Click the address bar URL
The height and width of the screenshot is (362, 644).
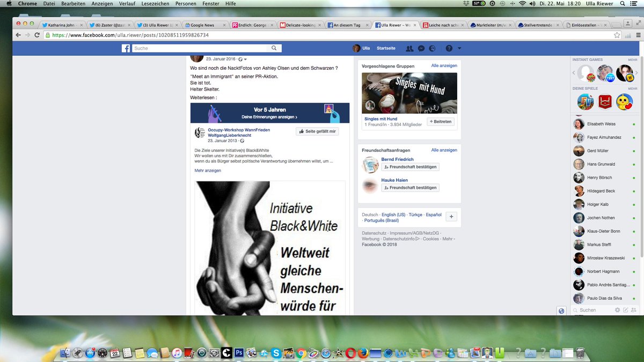pyautogui.click(x=130, y=35)
